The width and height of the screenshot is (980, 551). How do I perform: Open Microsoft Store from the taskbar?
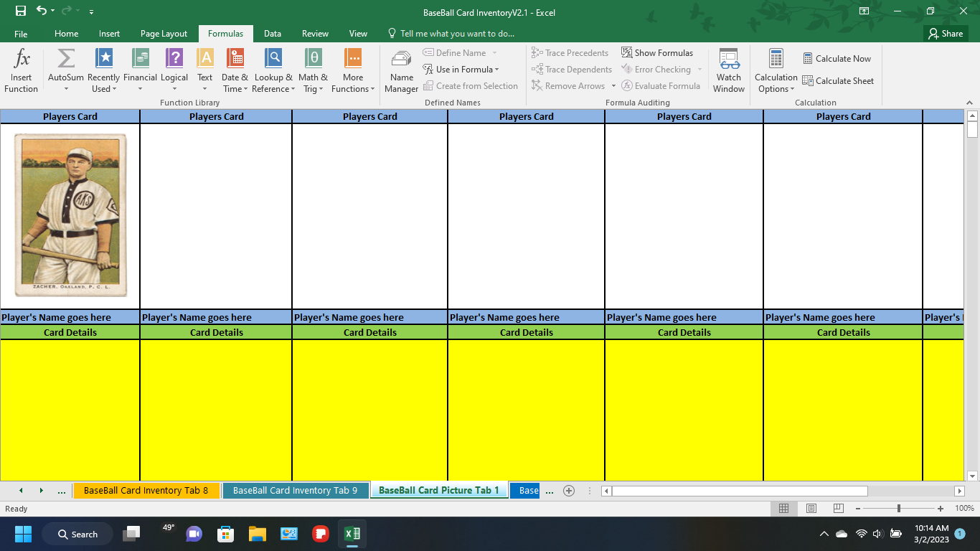point(226,534)
